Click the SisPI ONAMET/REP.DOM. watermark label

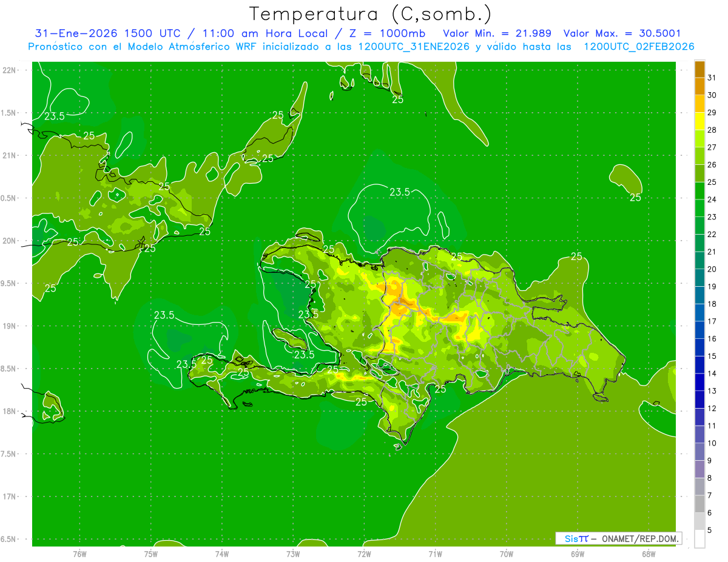619,538
